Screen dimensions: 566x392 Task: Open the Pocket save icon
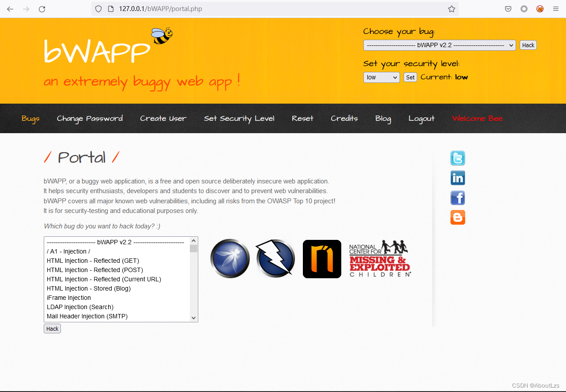(x=508, y=9)
